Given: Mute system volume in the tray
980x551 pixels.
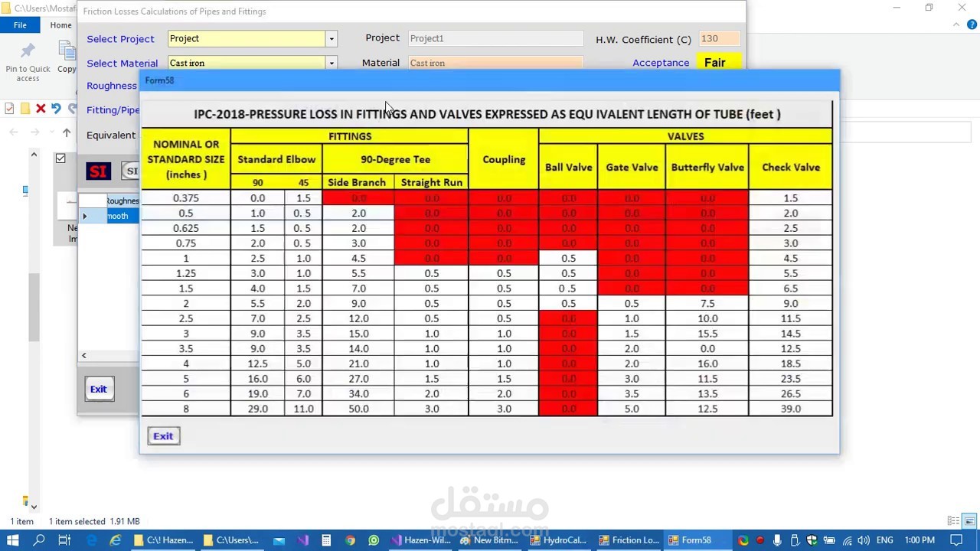Looking at the screenshot, I should 864,540.
